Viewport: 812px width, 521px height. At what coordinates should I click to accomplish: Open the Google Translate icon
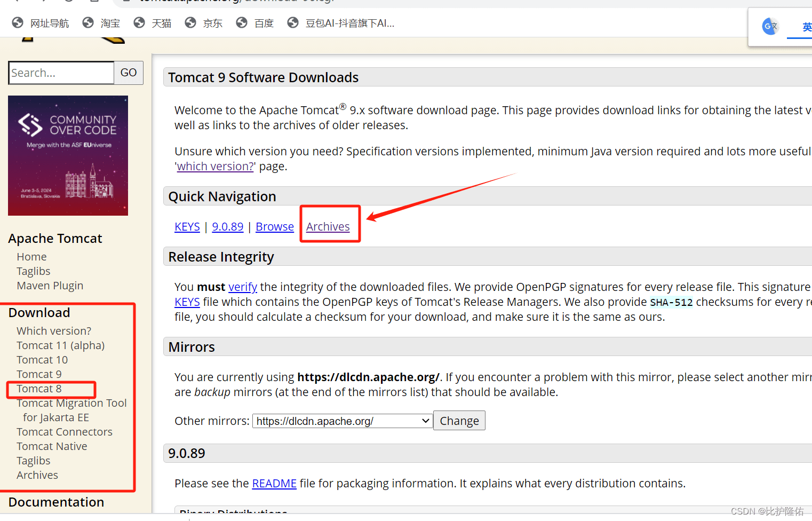point(770,26)
